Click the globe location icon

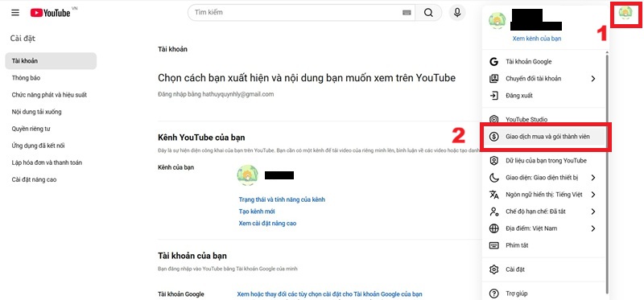pyautogui.click(x=493, y=228)
